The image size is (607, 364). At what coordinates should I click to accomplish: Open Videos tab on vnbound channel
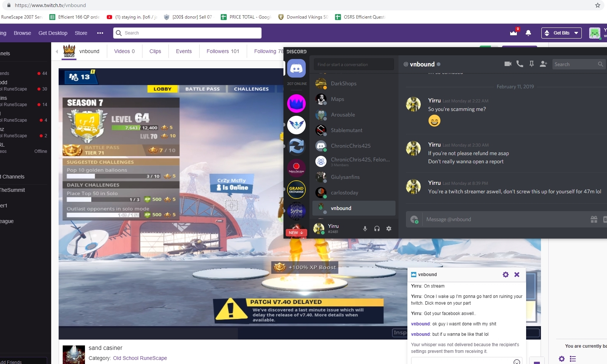click(x=124, y=51)
